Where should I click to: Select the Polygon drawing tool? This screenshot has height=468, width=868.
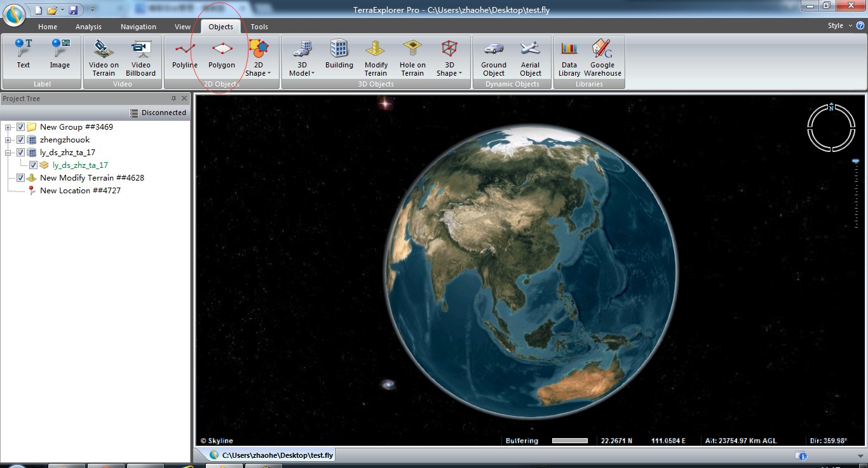coord(222,55)
